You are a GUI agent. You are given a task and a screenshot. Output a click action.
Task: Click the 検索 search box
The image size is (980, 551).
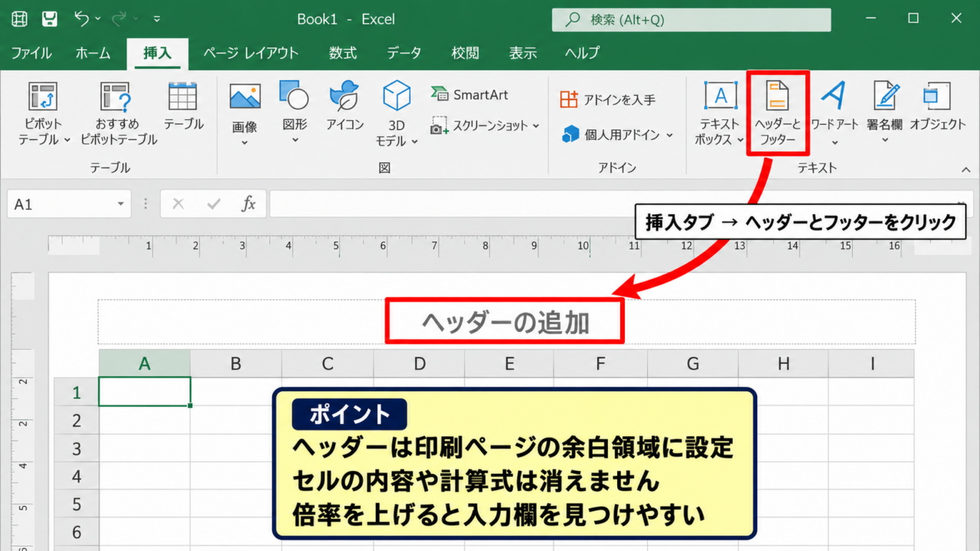click(691, 20)
